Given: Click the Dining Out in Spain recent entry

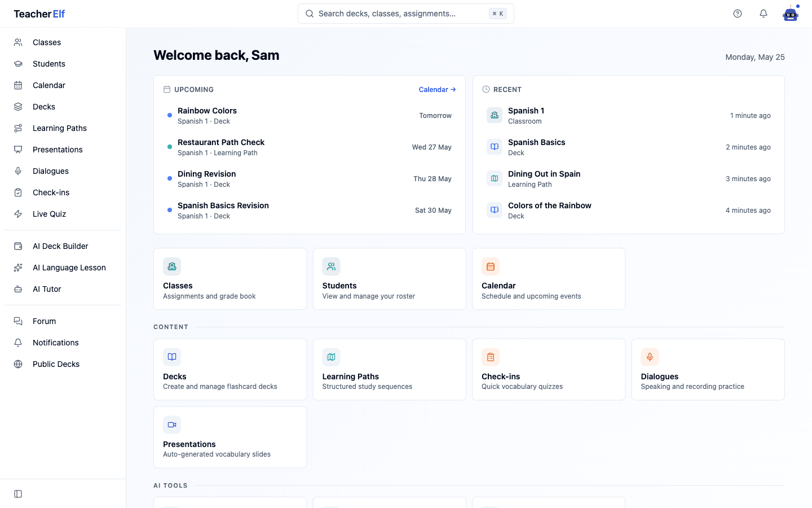Looking at the screenshot, I should 629,178.
